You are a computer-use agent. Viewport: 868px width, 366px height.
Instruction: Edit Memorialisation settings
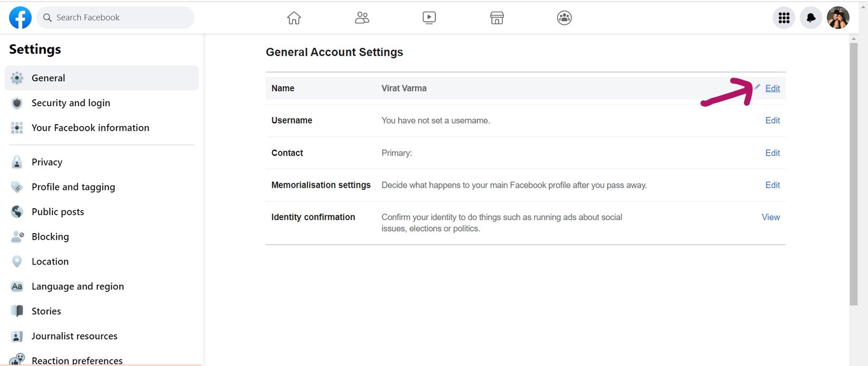point(773,185)
